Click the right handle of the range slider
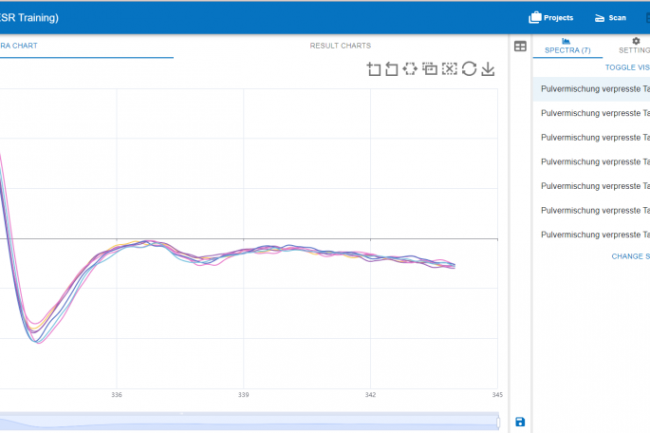The height and width of the screenshot is (433, 650). click(497, 422)
